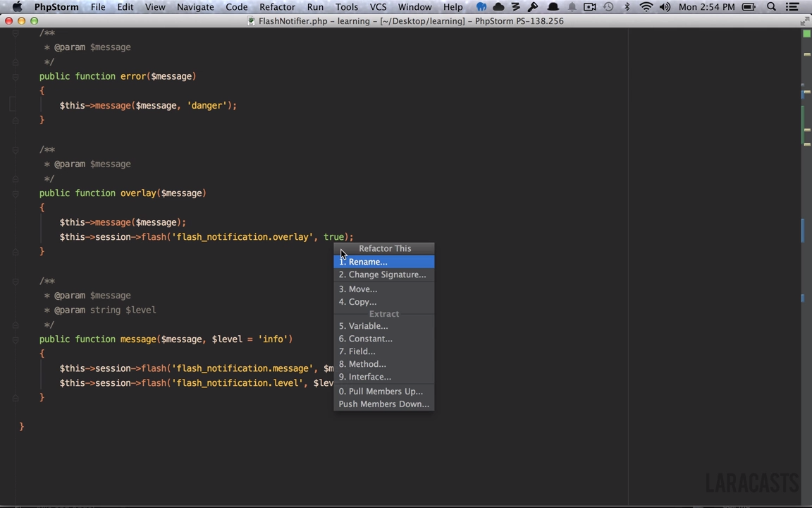
Task: Open the Refactor menu in menu bar
Action: click(277, 7)
